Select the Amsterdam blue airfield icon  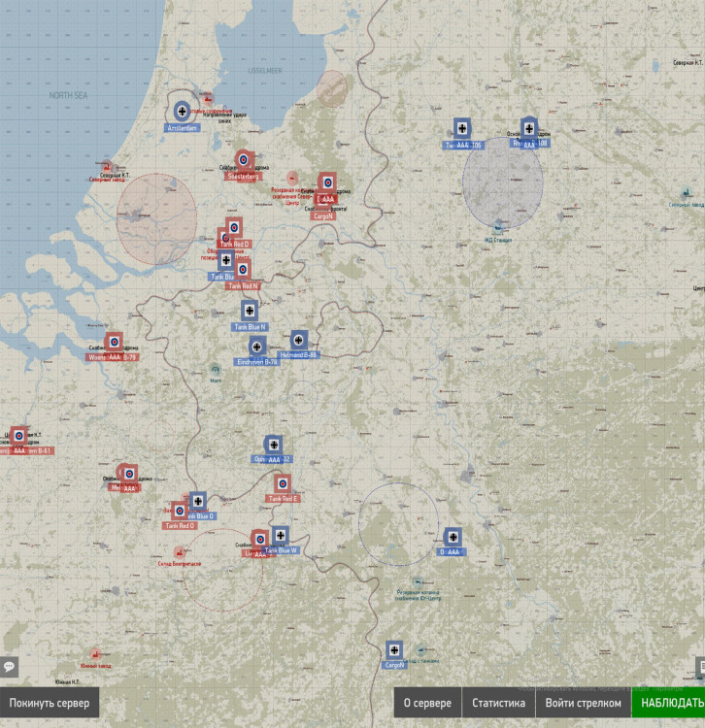tap(182, 111)
